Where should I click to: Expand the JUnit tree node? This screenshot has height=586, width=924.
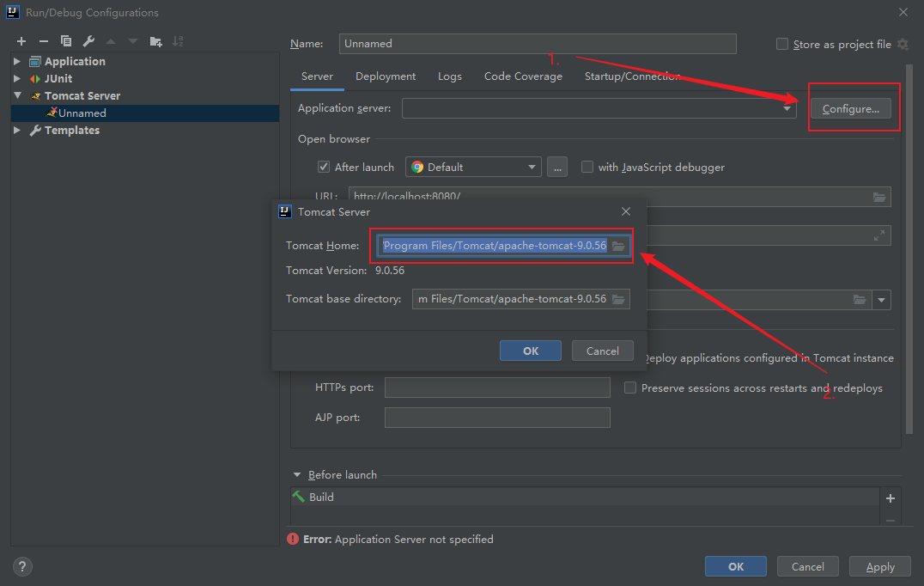pyautogui.click(x=17, y=78)
